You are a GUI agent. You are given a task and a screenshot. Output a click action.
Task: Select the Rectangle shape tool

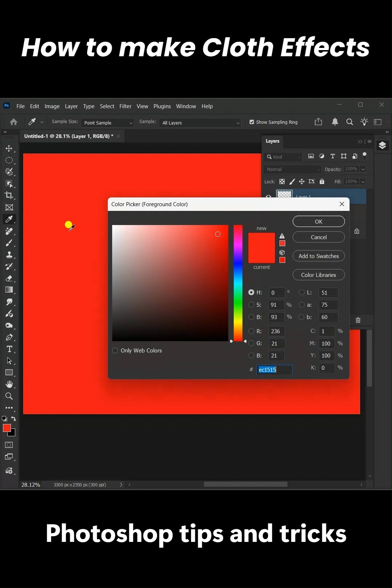[9, 372]
